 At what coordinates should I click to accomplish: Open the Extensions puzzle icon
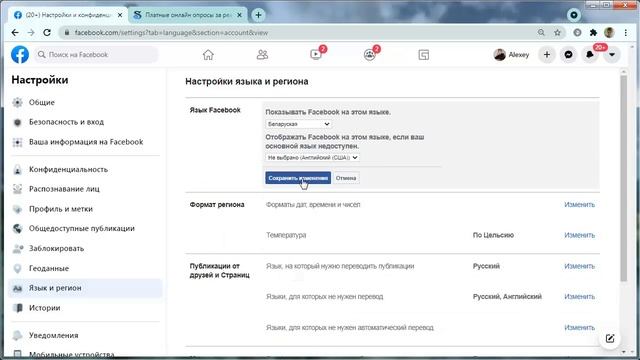click(x=593, y=33)
